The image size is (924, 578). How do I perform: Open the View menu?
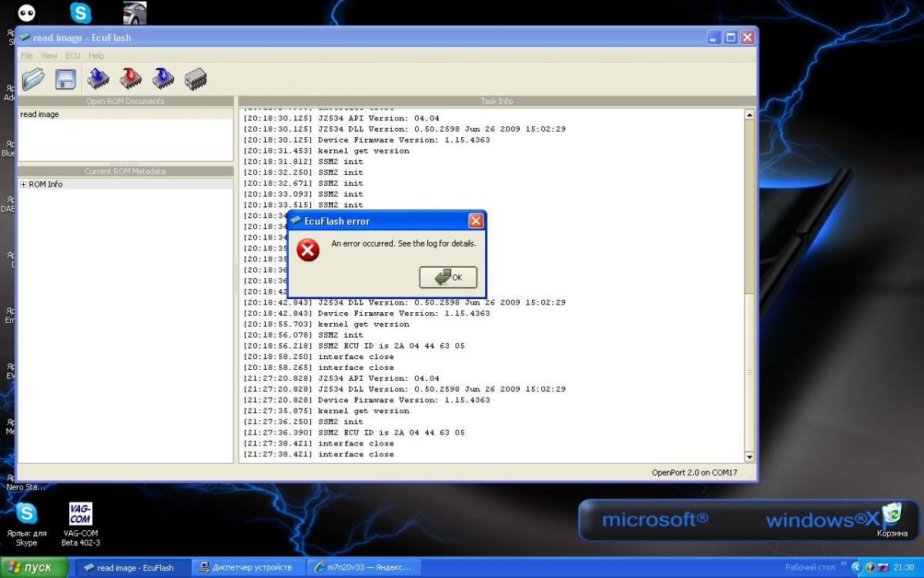point(49,55)
